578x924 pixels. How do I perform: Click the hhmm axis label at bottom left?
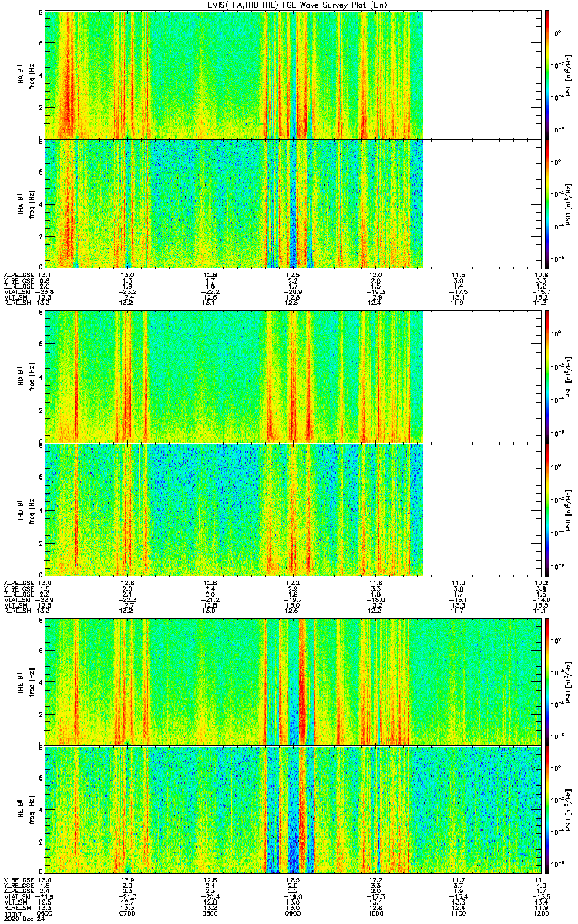tap(11, 912)
